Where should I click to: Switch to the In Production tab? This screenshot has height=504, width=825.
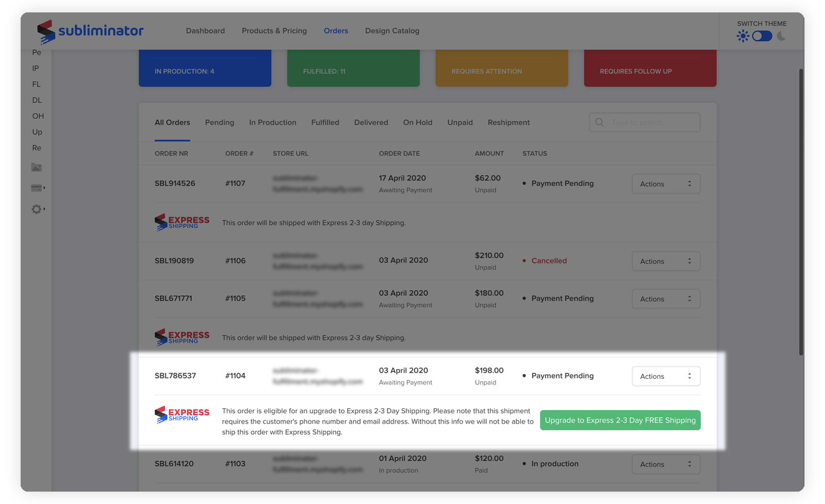[x=272, y=123]
